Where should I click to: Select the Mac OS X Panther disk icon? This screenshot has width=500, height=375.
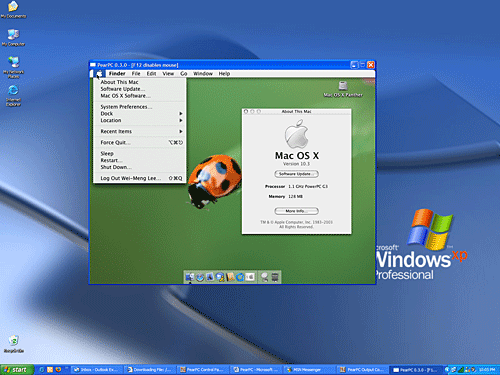coord(343,89)
